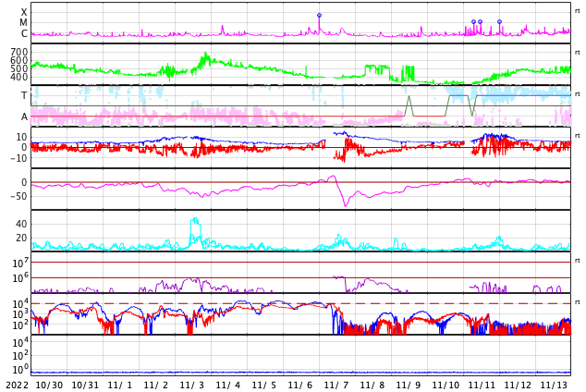
Task: Click the '11/ 5' date label
Action: (x=264, y=386)
